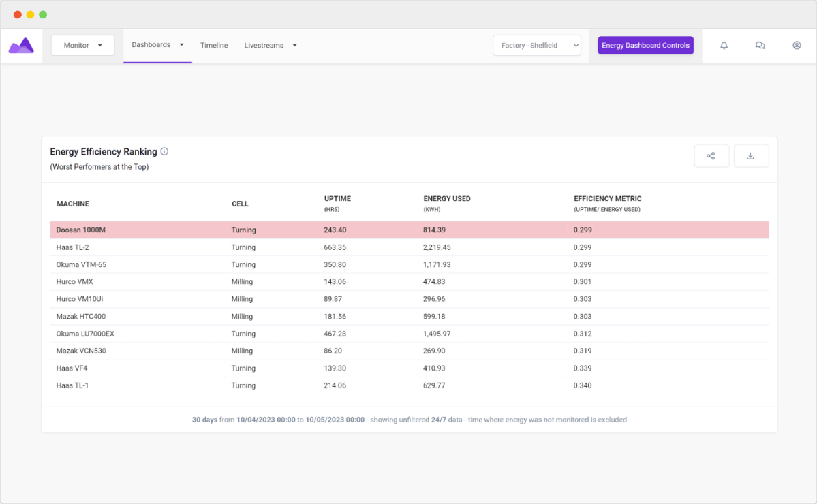Screen dimensions: 817x504
Task: Sort by the MACHINE column header
Action: coord(72,203)
